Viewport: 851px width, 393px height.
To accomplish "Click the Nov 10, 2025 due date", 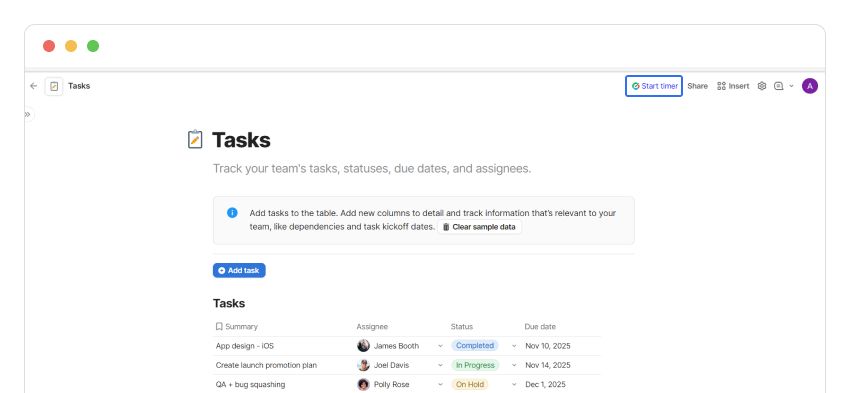I will point(548,346).
